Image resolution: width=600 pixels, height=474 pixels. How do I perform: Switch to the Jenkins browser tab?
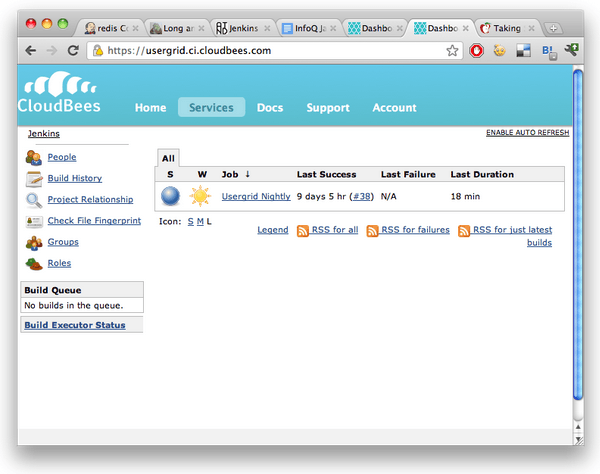pyautogui.click(x=243, y=28)
